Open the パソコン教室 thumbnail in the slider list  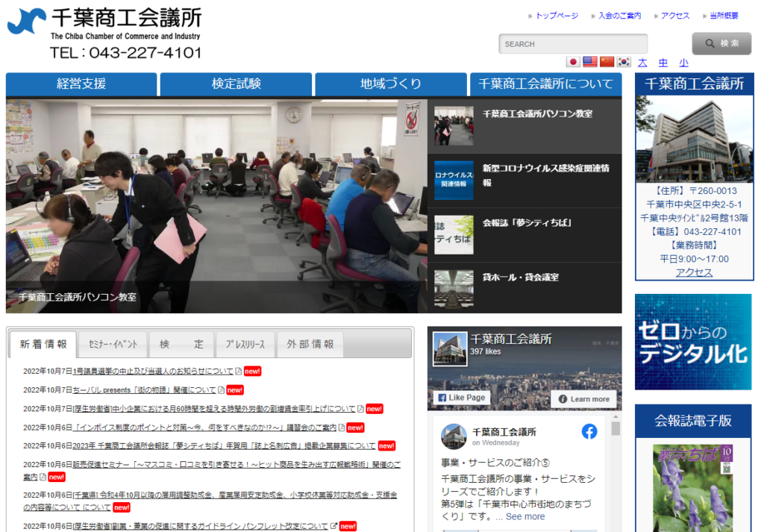(454, 126)
